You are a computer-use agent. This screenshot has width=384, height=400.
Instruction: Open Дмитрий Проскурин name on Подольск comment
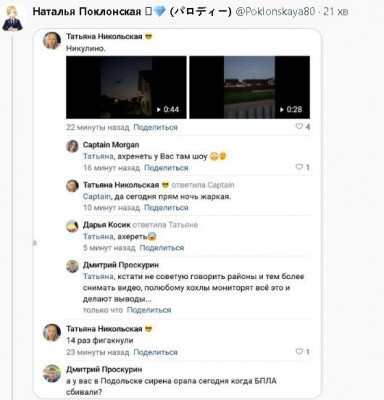coord(104,369)
